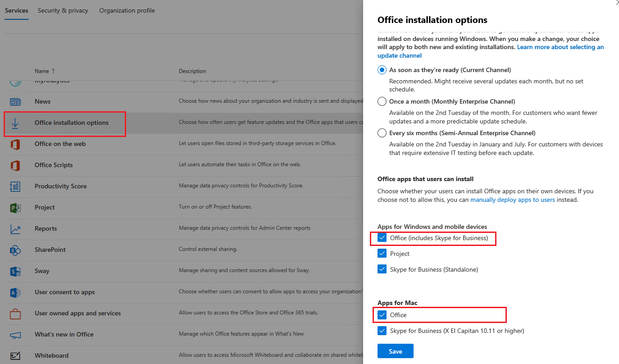The image size is (619, 364).
Task: Sort by the Name column header
Action: click(45, 71)
